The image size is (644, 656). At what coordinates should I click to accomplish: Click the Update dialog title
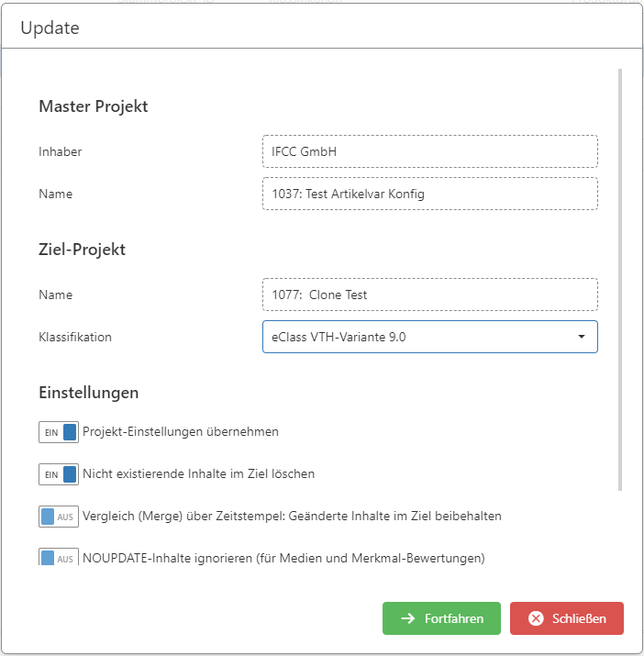(x=50, y=28)
